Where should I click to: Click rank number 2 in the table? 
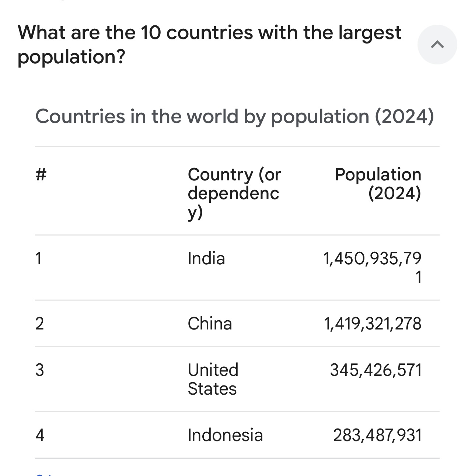(x=39, y=324)
